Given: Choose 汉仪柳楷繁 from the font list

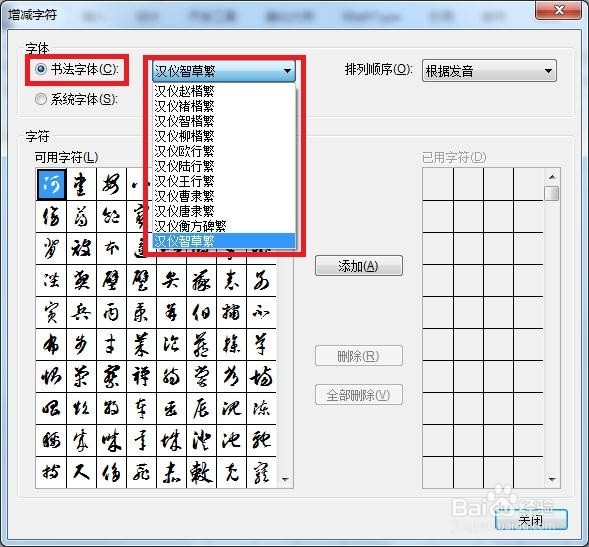Looking at the screenshot, I should tap(224, 136).
